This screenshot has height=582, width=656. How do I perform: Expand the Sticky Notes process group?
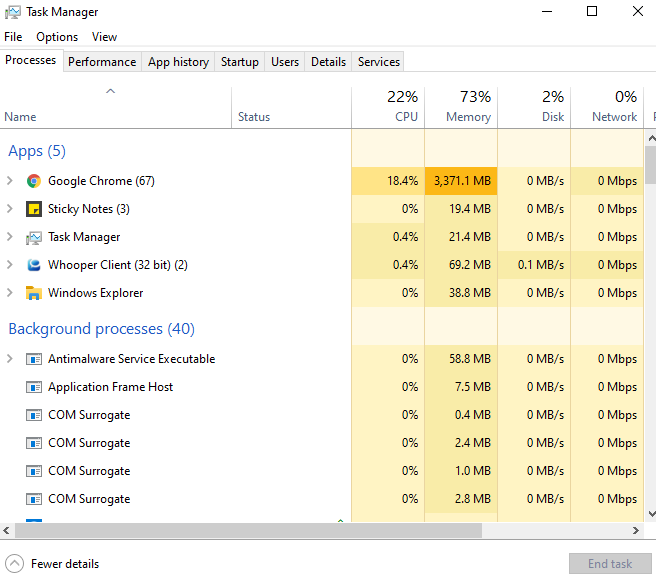pyautogui.click(x=10, y=209)
